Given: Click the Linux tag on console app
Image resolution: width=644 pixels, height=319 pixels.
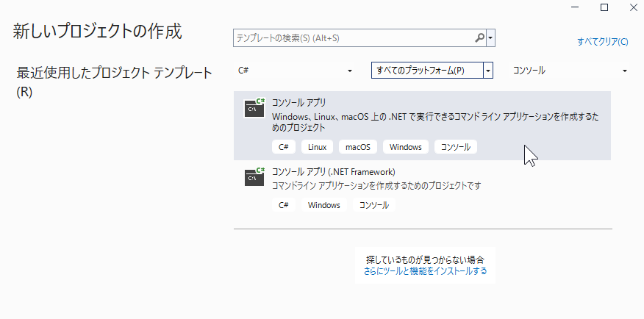Looking at the screenshot, I should pyautogui.click(x=318, y=147).
